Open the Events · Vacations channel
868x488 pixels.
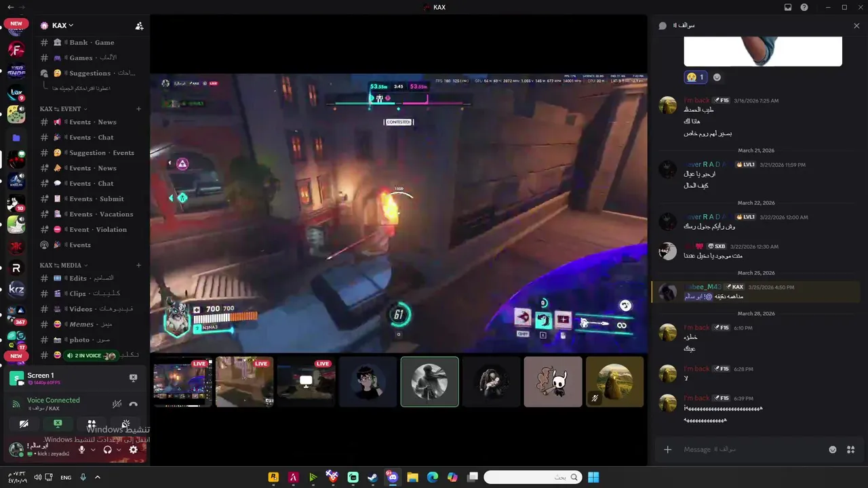92,214
